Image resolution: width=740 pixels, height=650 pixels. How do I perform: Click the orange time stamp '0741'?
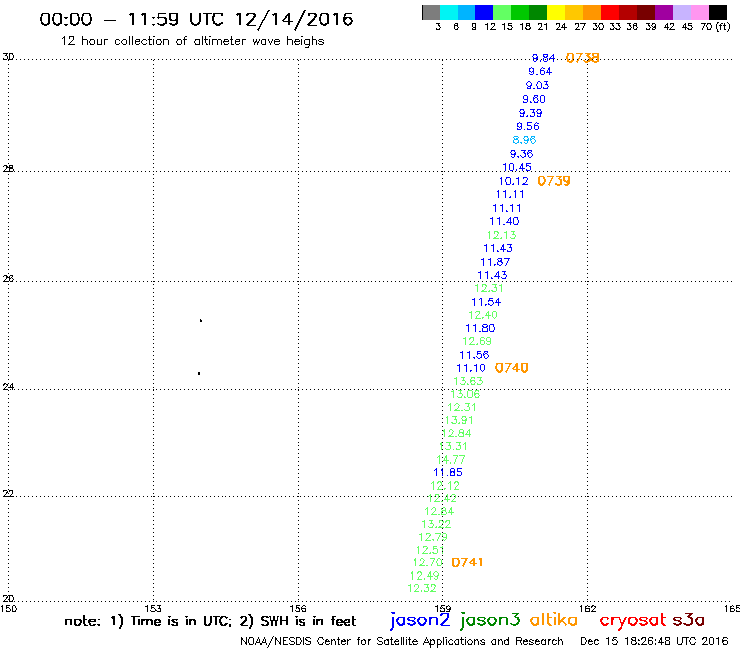click(467, 562)
